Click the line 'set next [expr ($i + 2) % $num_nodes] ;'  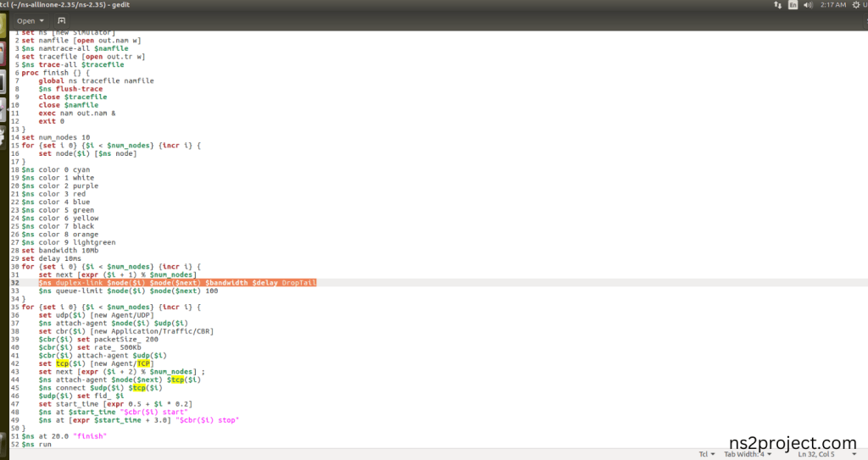point(122,372)
